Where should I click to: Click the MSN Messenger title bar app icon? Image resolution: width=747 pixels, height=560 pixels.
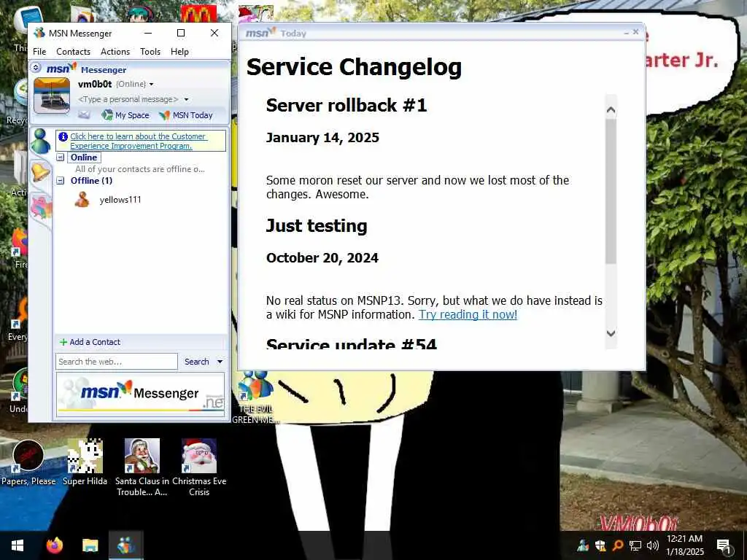(x=39, y=33)
